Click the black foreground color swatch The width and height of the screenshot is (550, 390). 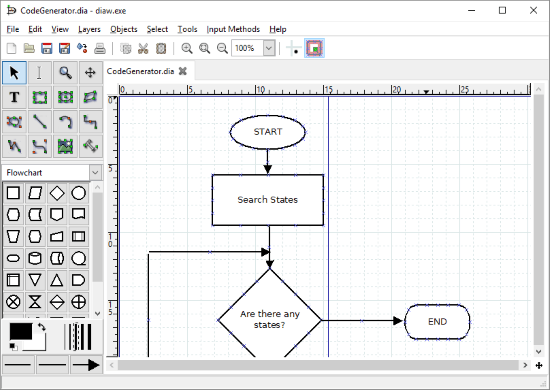click(20, 331)
